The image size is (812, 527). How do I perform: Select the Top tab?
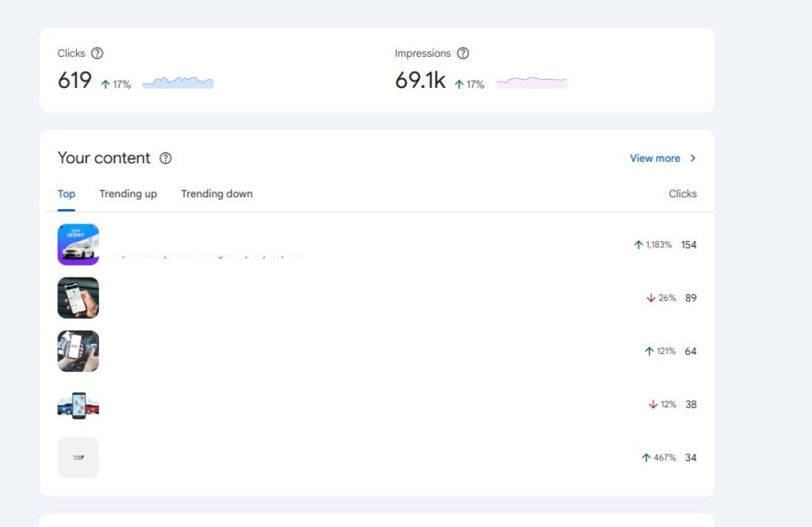(x=67, y=193)
